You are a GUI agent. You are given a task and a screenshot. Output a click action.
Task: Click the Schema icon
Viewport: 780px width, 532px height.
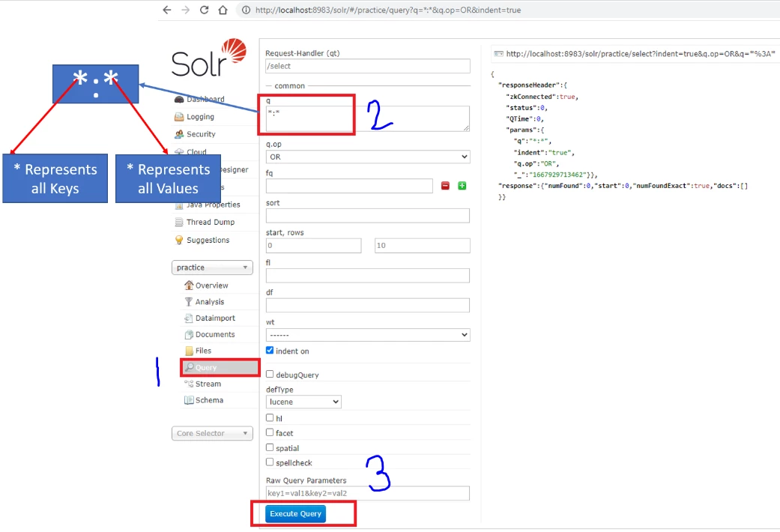tap(189, 400)
